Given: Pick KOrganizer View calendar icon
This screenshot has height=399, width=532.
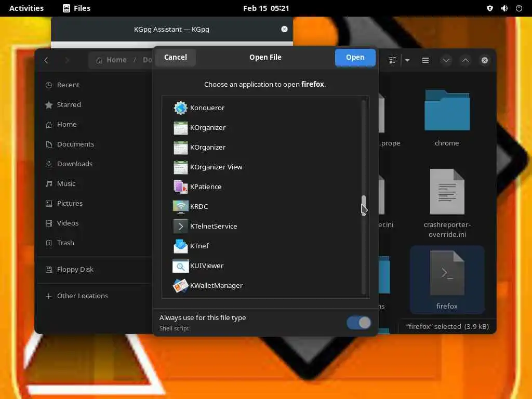Looking at the screenshot, I should pyautogui.click(x=180, y=167).
